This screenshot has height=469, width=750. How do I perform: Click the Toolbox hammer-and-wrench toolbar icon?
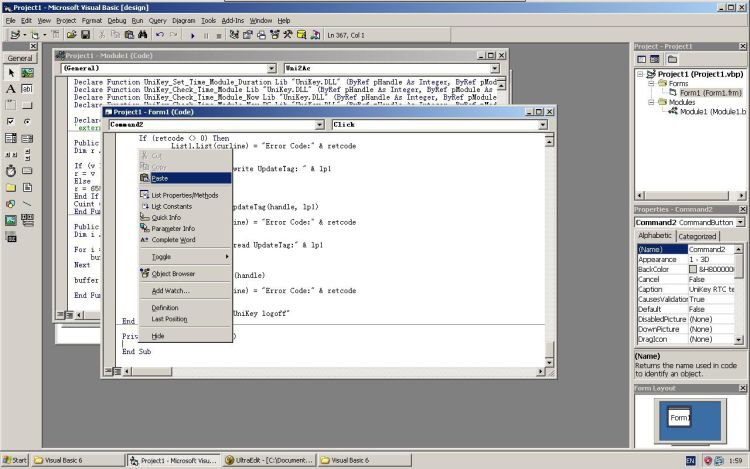click(x=288, y=35)
